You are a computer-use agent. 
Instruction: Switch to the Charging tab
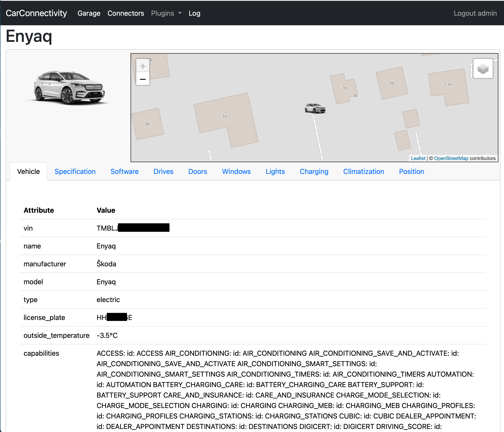pos(314,172)
